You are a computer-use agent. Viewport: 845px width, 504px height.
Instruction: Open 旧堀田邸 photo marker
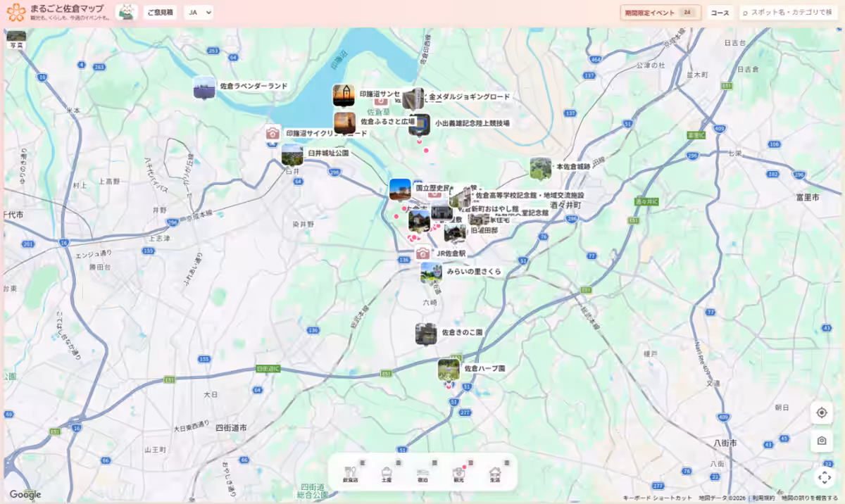pos(455,232)
